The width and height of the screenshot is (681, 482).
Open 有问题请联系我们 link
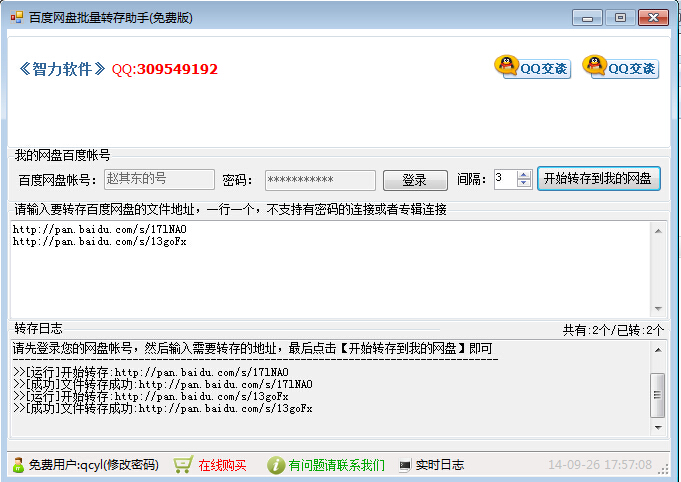(x=337, y=465)
